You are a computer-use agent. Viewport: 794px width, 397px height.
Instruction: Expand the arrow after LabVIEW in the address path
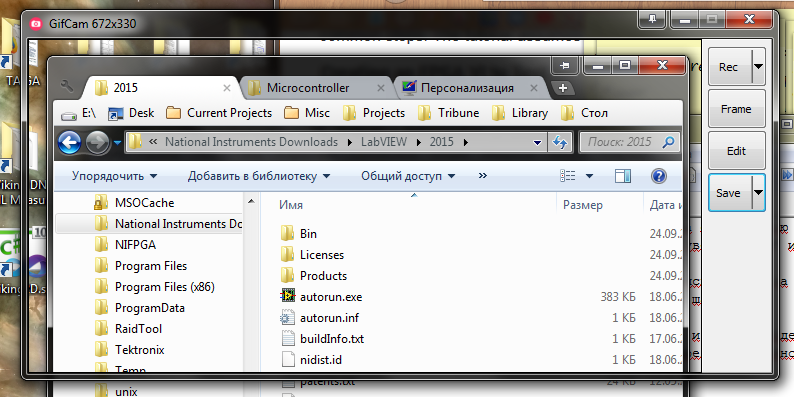[x=418, y=142]
